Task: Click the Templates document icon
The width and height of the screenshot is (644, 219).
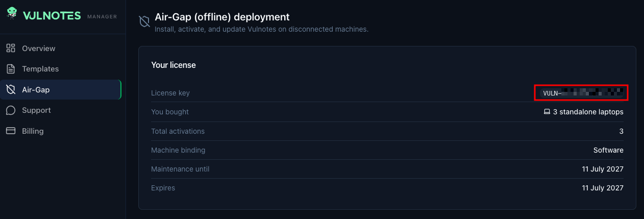Action: (11, 69)
